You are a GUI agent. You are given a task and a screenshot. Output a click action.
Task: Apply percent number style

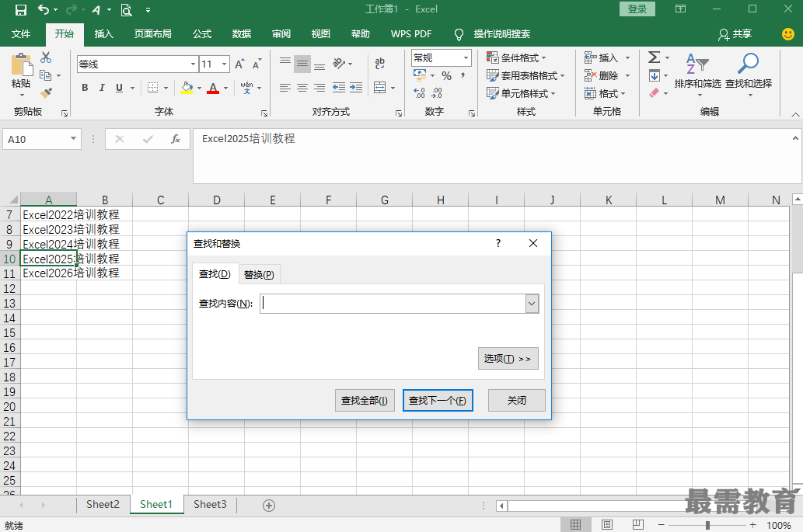point(446,75)
